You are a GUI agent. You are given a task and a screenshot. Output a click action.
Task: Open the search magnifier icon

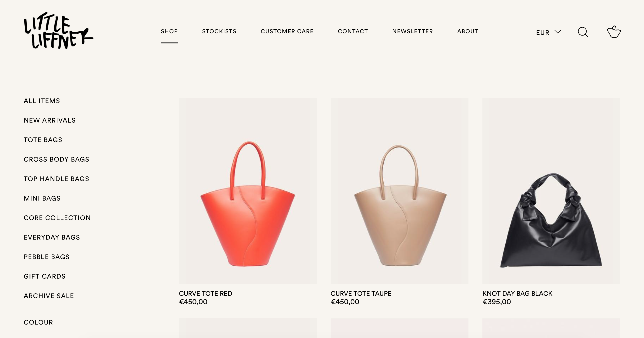(x=583, y=32)
